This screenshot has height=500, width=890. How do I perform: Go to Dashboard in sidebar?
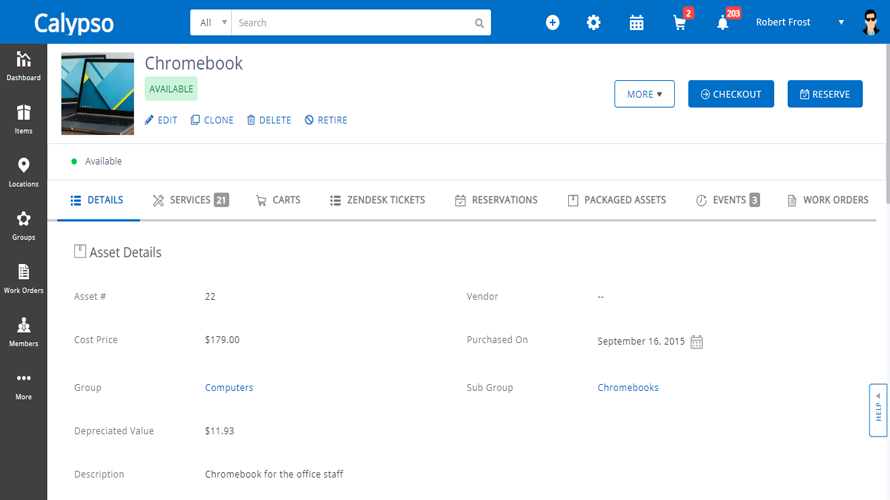[24, 65]
